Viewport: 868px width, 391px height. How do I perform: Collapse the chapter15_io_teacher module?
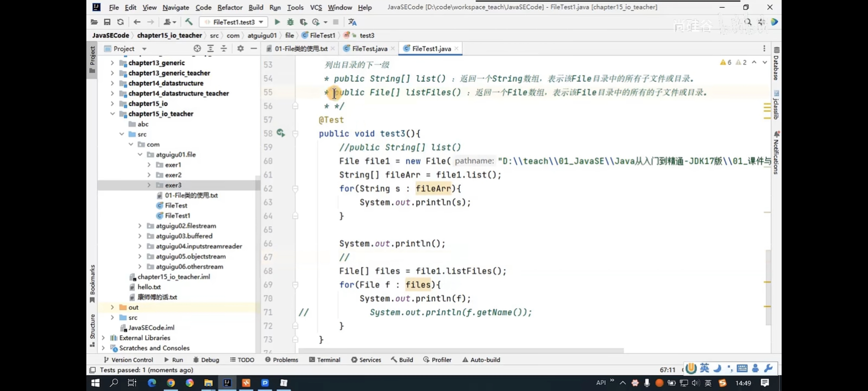(x=112, y=114)
